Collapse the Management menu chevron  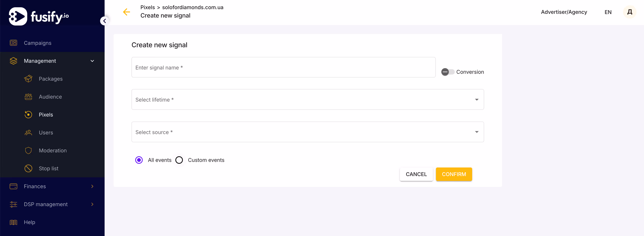pos(92,61)
